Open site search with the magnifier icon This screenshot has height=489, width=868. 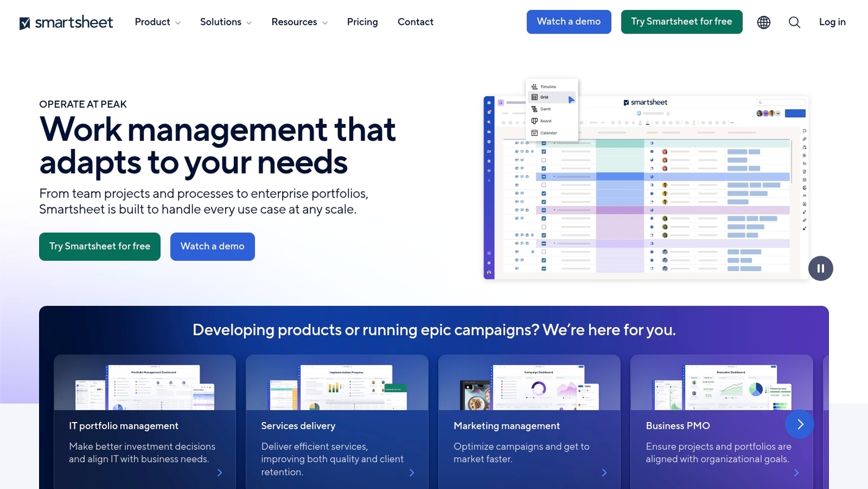pyautogui.click(x=794, y=22)
